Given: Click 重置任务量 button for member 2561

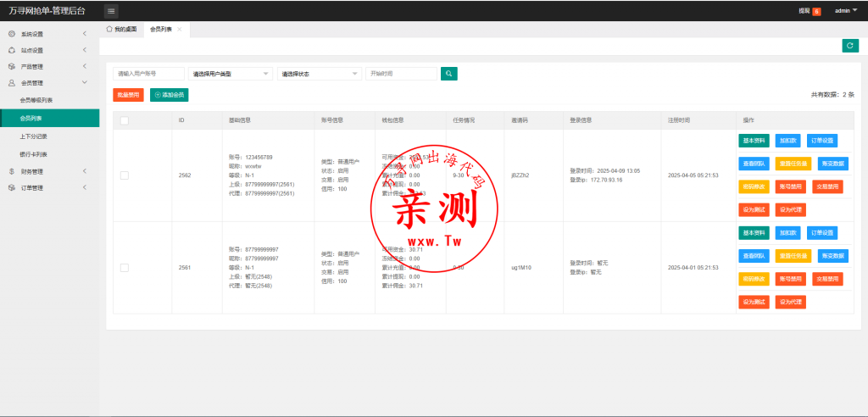Looking at the screenshot, I should tap(793, 256).
